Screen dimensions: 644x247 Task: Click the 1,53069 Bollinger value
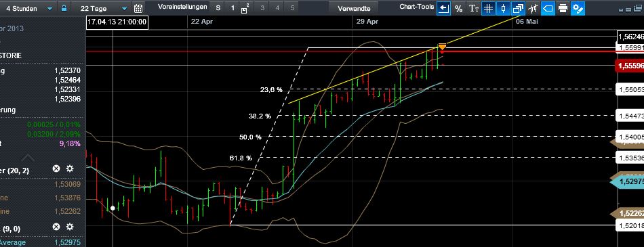pos(67,184)
